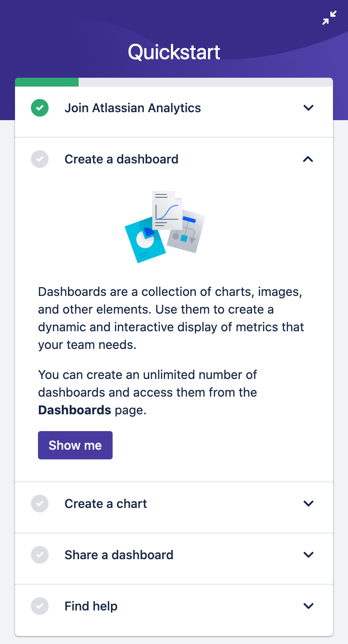Screen dimensions: 348x644
Task: Click the bold Dashboards word in the description
Action: tap(75, 410)
